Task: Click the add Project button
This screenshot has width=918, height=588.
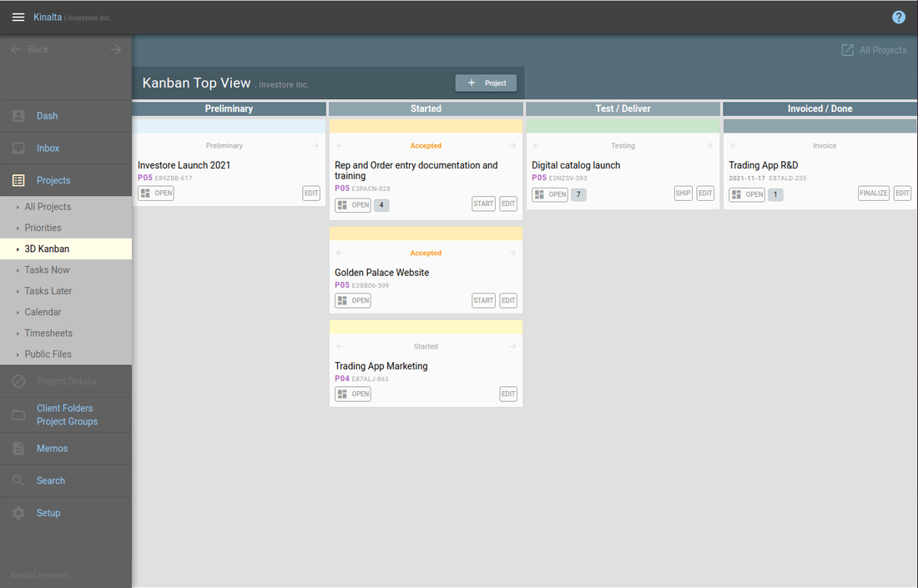Action: coord(486,83)
